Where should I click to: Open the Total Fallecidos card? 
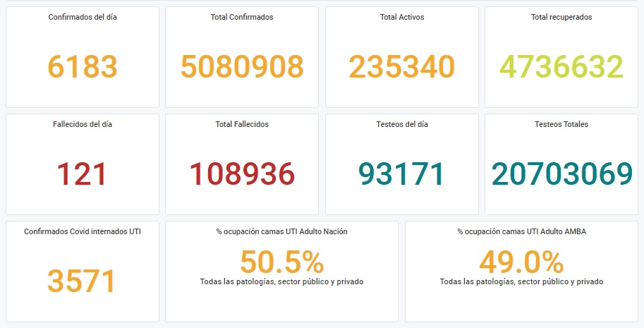(x=242, y=164)
